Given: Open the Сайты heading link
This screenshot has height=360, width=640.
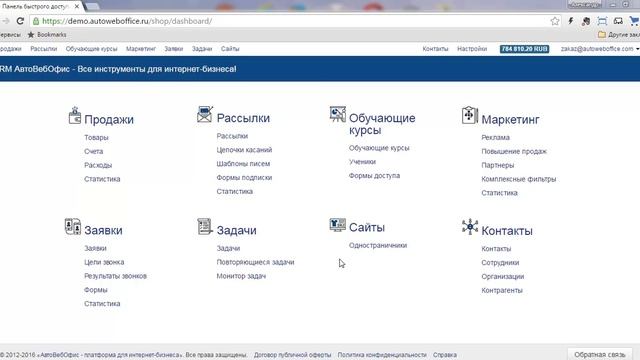Looking at the screenshot, I should click(367, 227).
